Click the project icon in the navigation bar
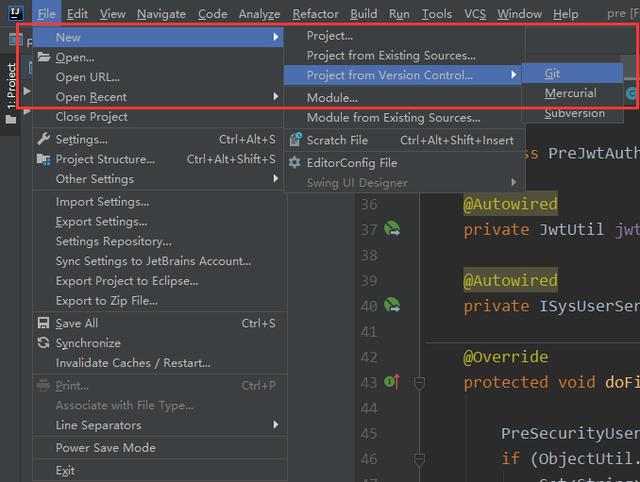 pyautogui.click(x=16, y=40)
